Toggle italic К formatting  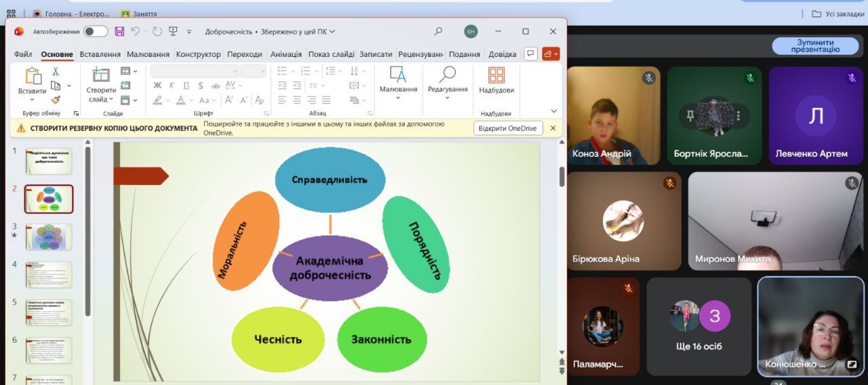coord(172,85)
